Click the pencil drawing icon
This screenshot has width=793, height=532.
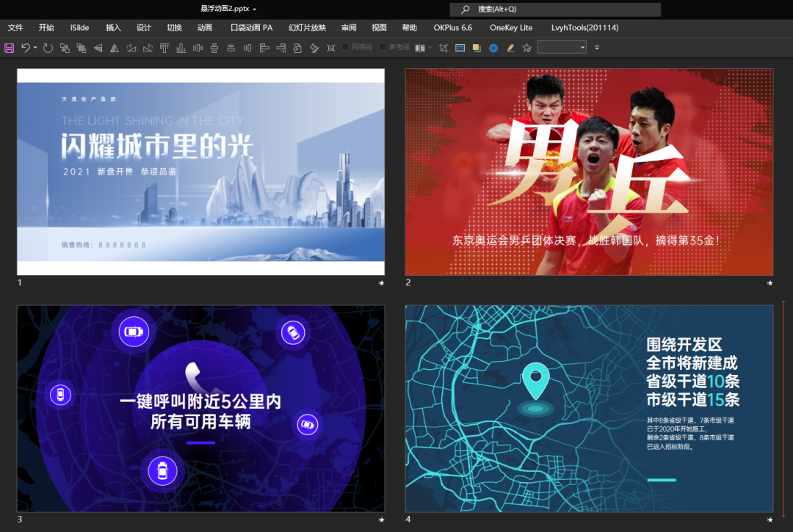pyautogui.click(x=510, y=48)
